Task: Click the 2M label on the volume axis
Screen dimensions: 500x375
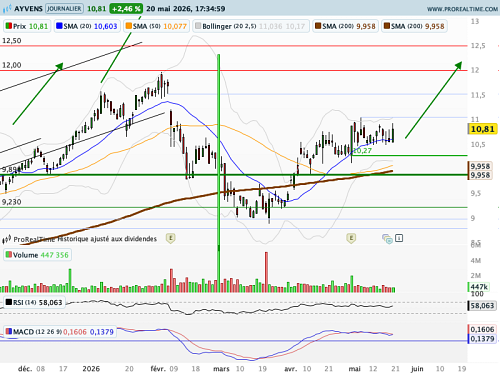Action: (476, 276)
